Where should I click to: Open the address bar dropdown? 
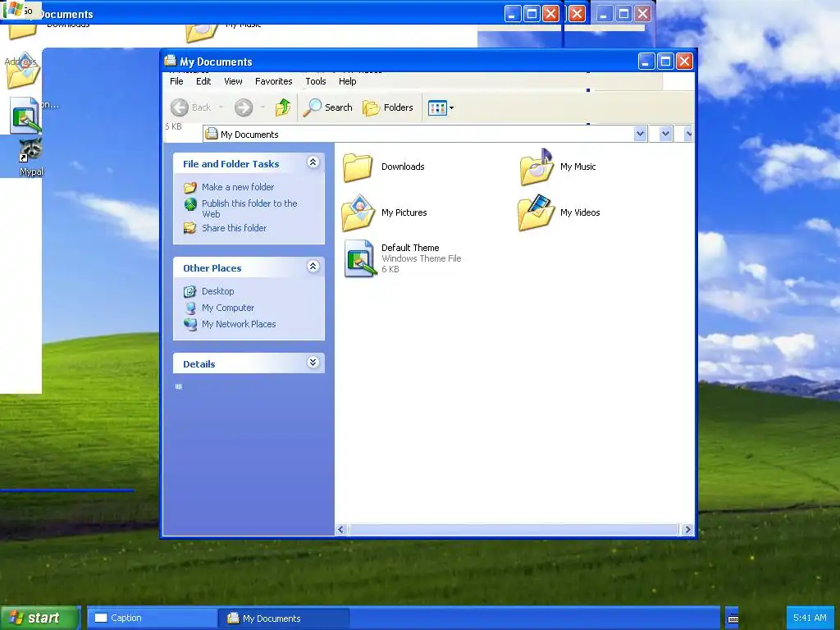tap(640, 134)
